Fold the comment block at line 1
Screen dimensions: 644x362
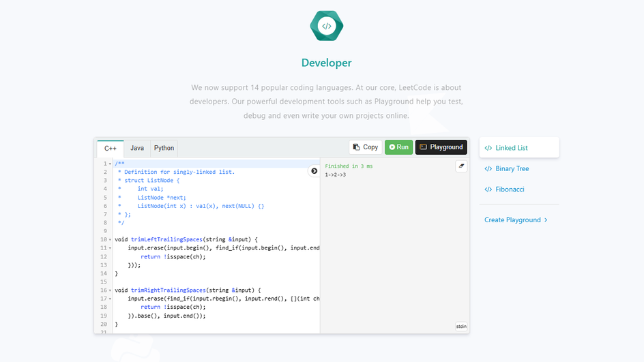point(110,164)
